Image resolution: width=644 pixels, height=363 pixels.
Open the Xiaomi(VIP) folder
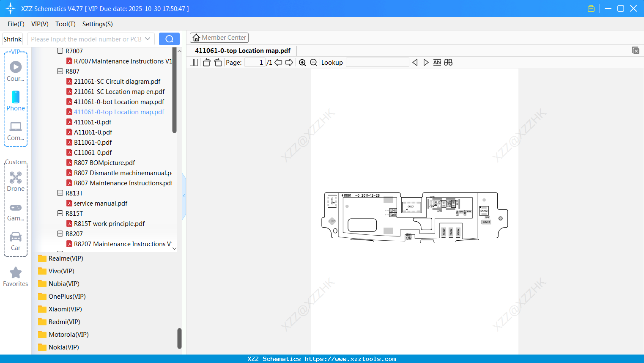click(x=60, y=309)
